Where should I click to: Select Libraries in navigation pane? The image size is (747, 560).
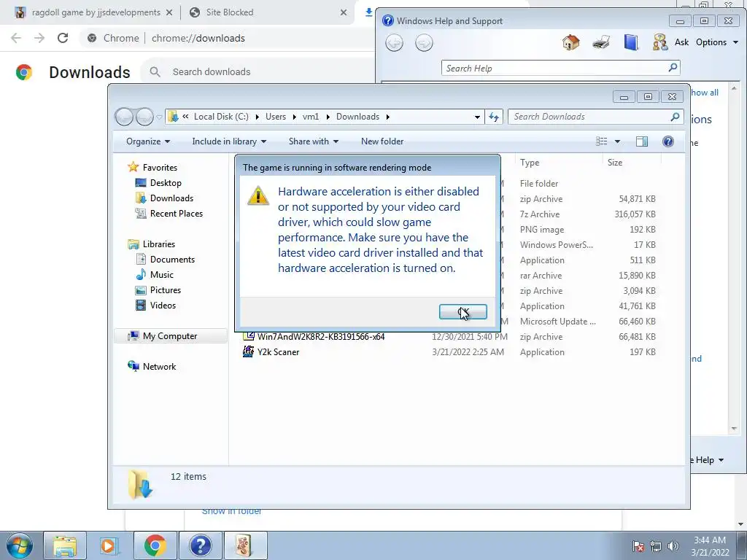pyautogui.click(x=158, y=244)
